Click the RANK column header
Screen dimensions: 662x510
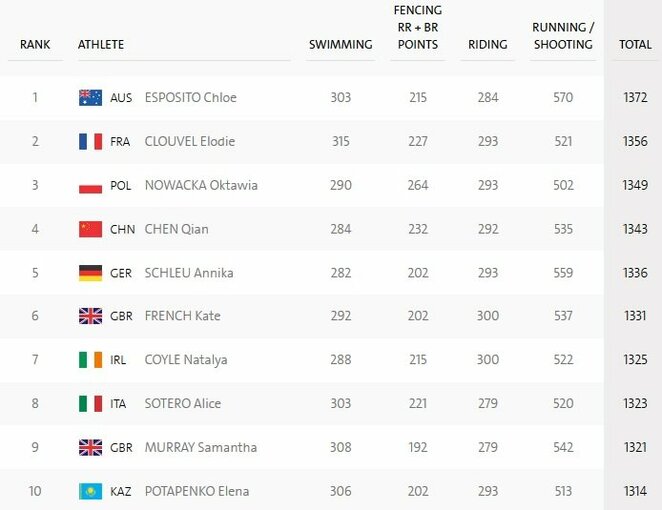click(35, 44)
